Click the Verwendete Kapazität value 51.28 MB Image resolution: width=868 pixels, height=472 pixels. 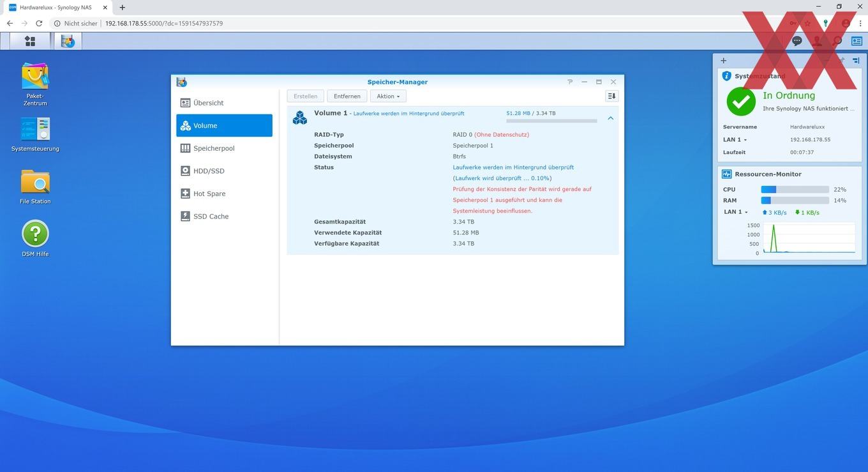point(466,232)
